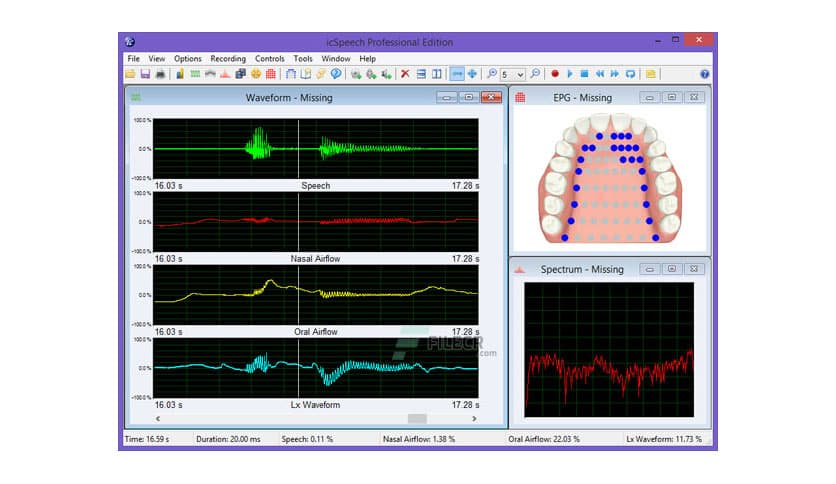Click the yellow notes icon in toolbar
The width and height of the screenshot is (836, 484).
point(650,74)
